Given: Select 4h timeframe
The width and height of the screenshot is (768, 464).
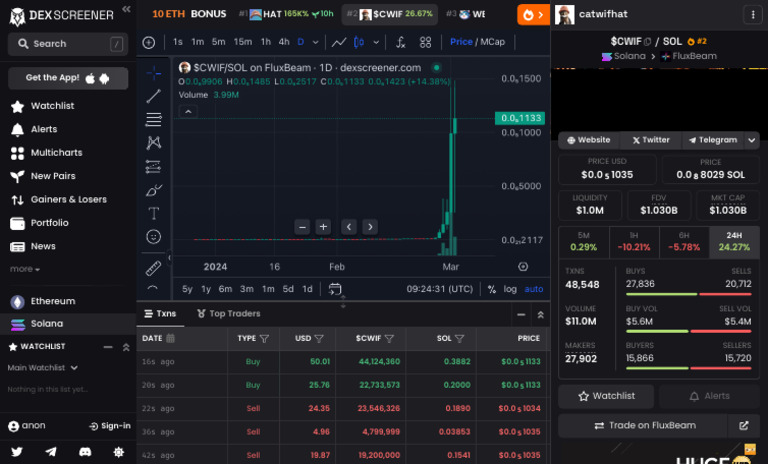Looking at the screenshot, I should click(x=284, y=42).
